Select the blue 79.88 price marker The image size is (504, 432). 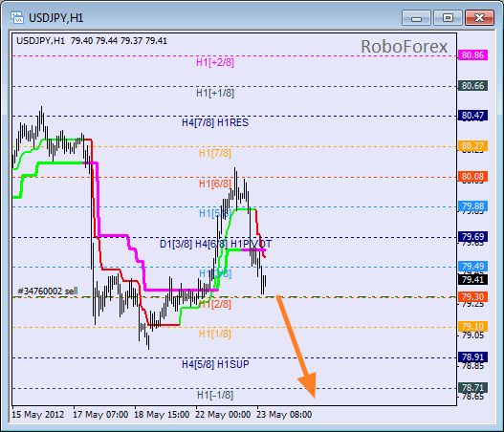[472, 205]
